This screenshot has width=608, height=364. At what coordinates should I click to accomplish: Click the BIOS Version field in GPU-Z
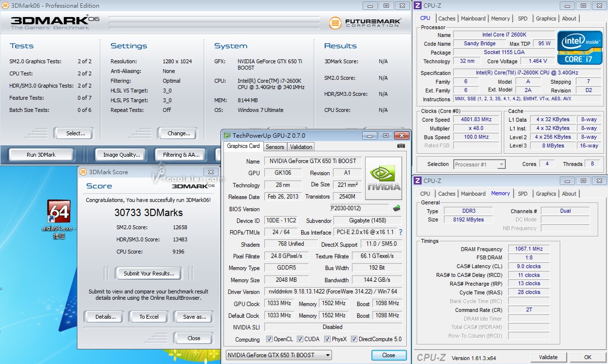(x=359, y=208)
